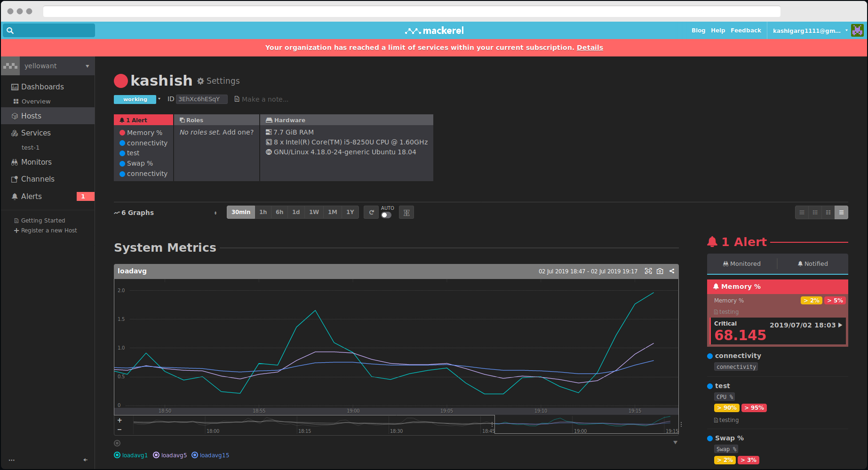
Task: Open the critical 68.145 alert card
Action: [x=778, y=331]
